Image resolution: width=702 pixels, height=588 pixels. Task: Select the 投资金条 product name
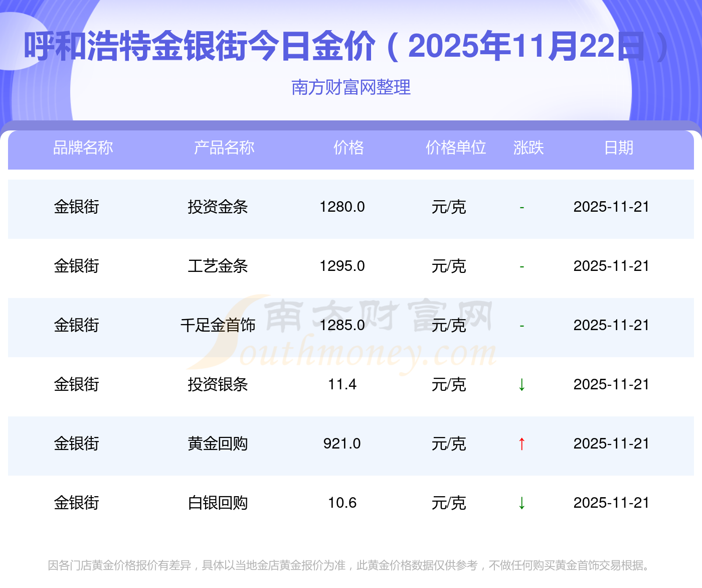tap(218, 207)
